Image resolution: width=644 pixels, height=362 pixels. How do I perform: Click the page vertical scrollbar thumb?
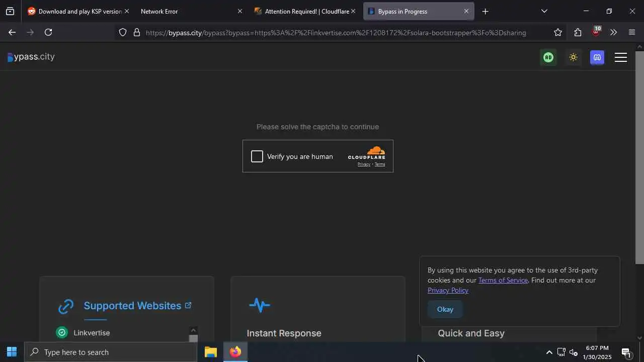639,157
